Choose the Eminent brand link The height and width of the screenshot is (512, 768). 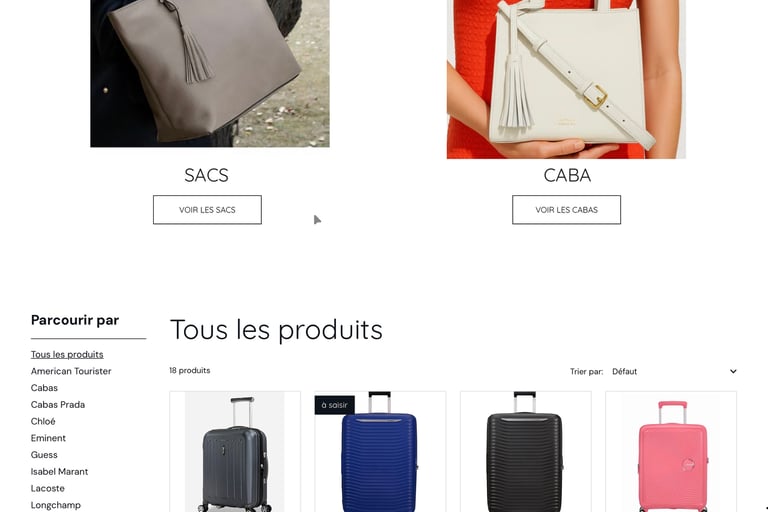point(48,438)
